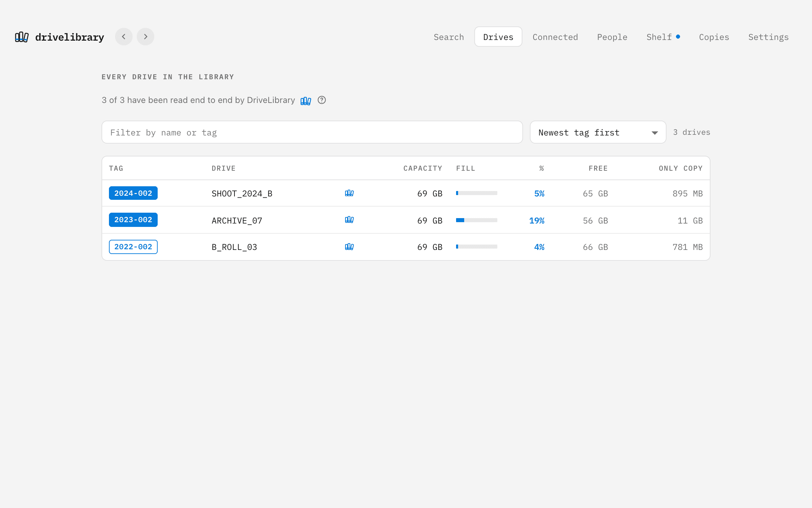Click the library icon in SHOOT_2024_B row
The image size is (812, 508).
coord(349,193)
